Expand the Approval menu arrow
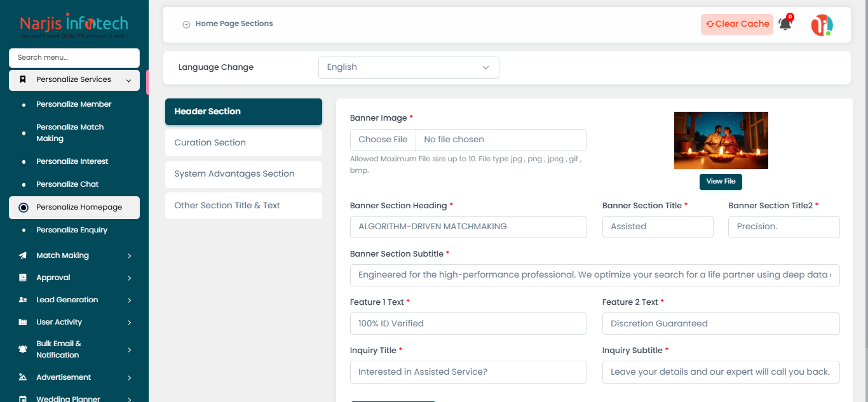The width and height of the screenshot is (868, 402). tap(130, 278)
